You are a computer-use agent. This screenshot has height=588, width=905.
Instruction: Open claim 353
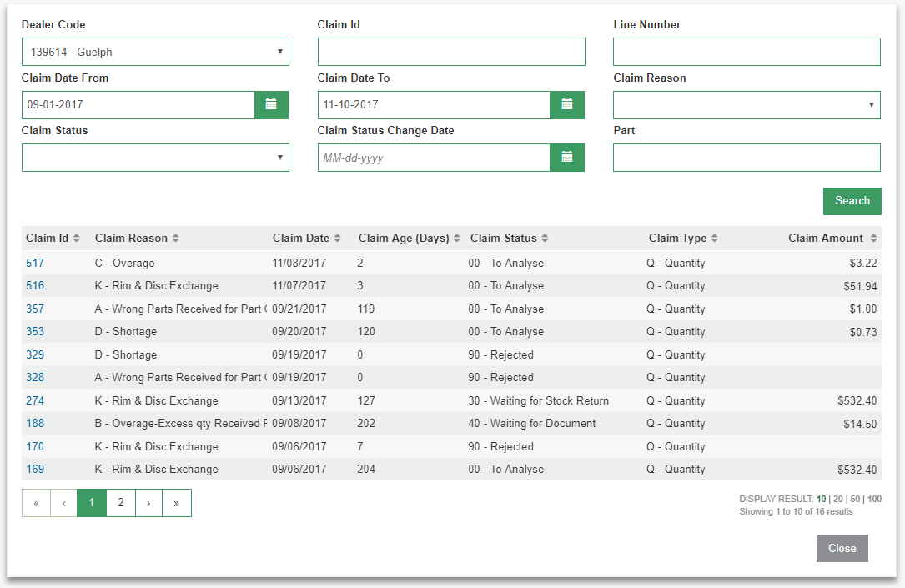click(35, 332)
